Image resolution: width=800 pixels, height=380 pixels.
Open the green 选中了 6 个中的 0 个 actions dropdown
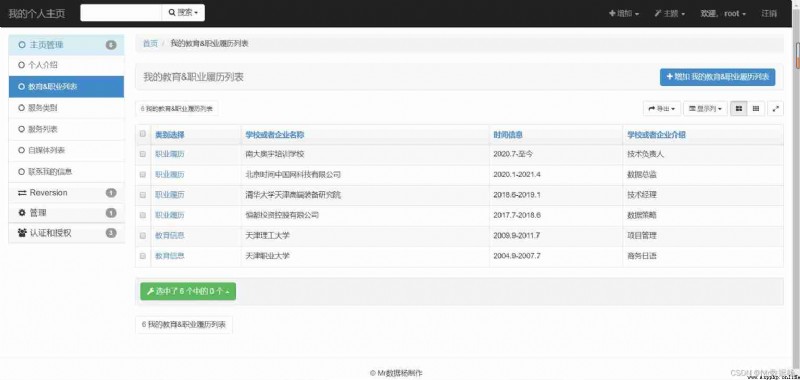click(188, 291)
